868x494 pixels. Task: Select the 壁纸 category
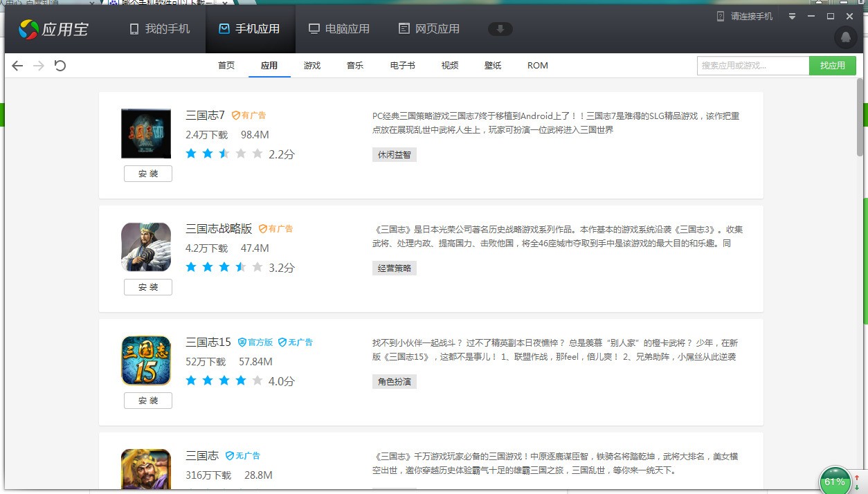[493, 66]
